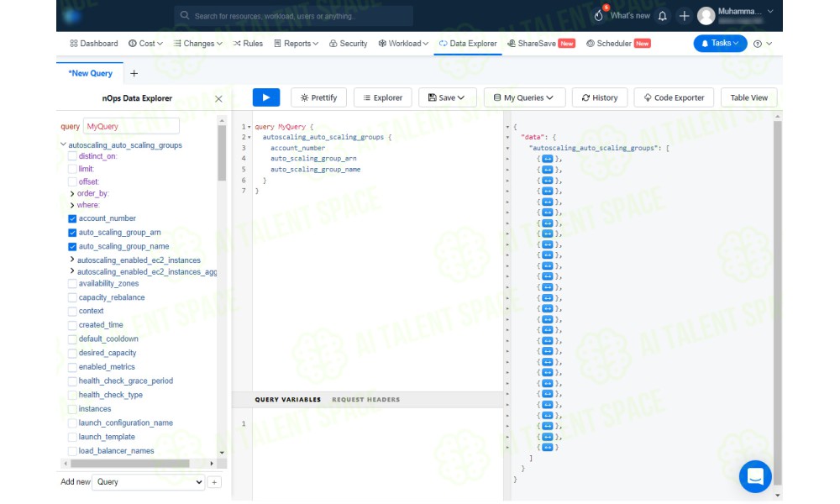The width and height of the screenshot is (840, 504).
Task: Click the explorer horizontal scrollbar
Action: tap(130, 464)
